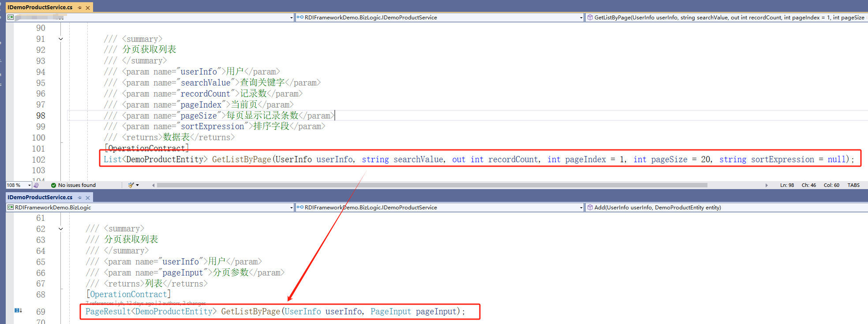868x324 pixels.
Task: Click the searchValue param comment at line 95
Action: point(212,83)
